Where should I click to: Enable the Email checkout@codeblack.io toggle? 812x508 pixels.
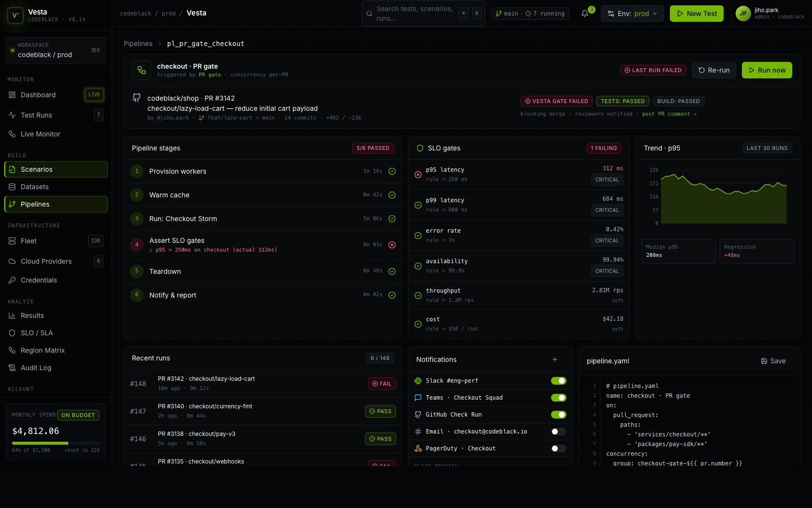click(x=558, y=432)
